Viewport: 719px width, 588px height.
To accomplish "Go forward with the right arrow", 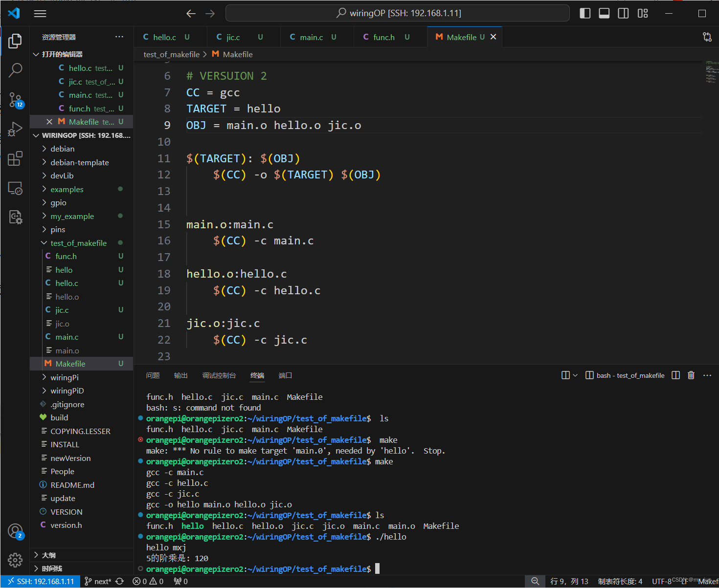I will (210, 14).
